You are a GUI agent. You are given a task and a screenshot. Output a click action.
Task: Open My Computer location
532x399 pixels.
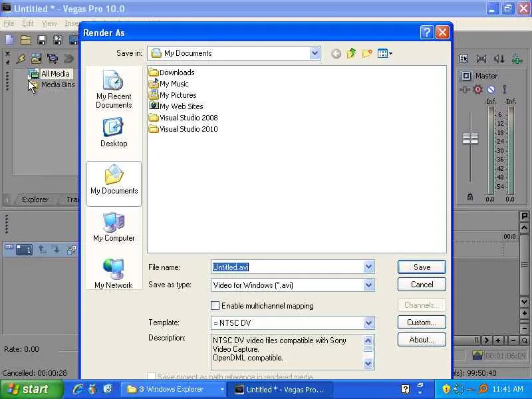pyautogui.click(x=114, y=227)
